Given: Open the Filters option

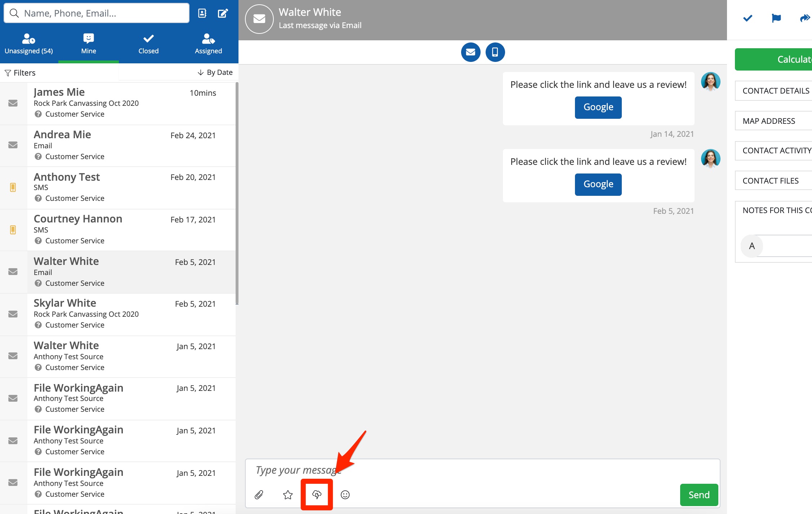Looking at the screenshot, I should pyautogui.click(x=20, y=73).
